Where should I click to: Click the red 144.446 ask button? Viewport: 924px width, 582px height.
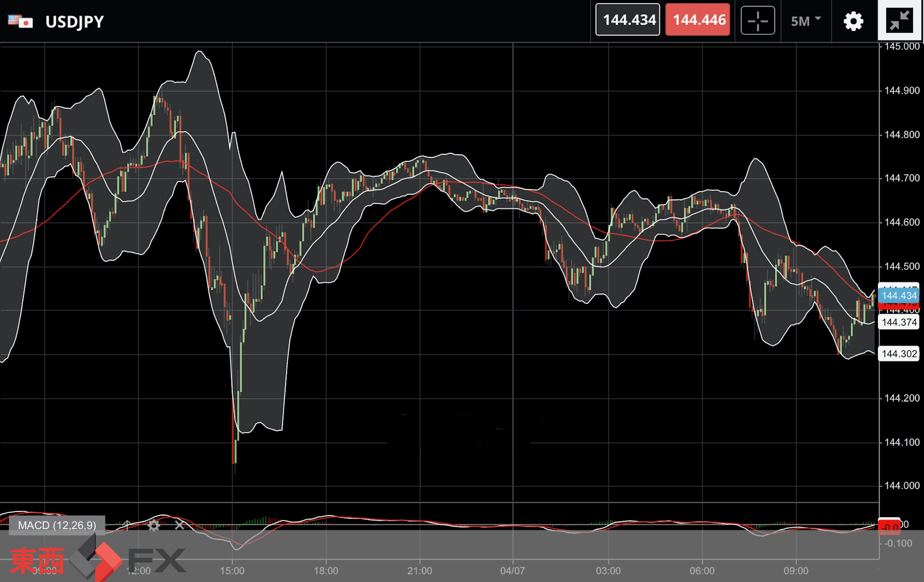tap(698, 20)
